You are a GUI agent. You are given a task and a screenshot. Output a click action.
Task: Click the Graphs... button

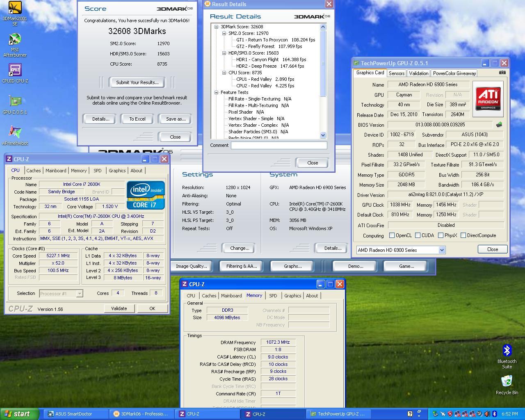pyautogui.click(x=293, y=266)
